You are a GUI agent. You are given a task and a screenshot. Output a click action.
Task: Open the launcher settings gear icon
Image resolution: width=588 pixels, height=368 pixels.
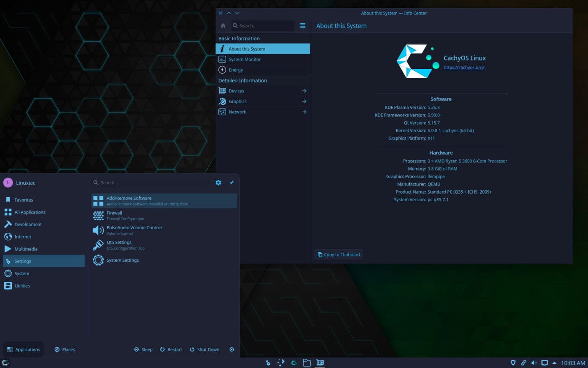tap(218, 182)
